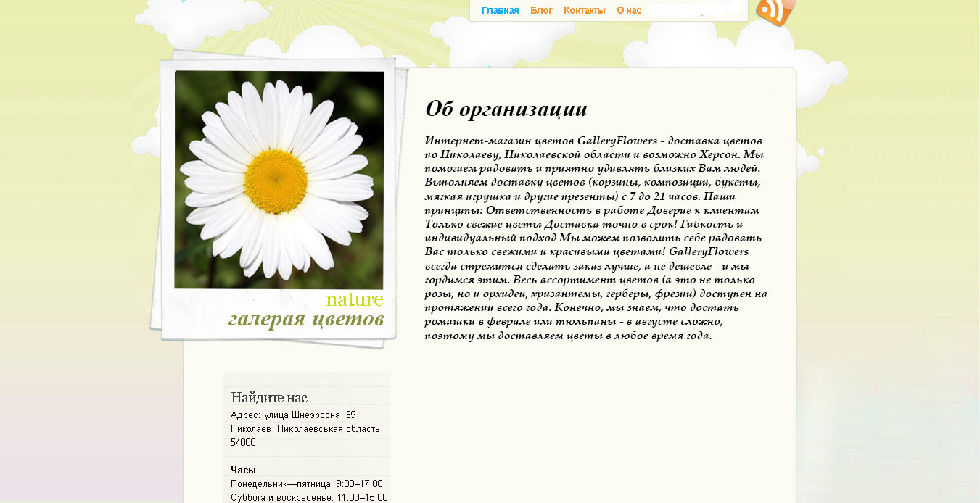Image resolution: width=980 pixels, height=503 pixels.
Task: Click the 'Николаев, Николаевськая область' line
Action: pyautogui.click(x=306, y=428)
